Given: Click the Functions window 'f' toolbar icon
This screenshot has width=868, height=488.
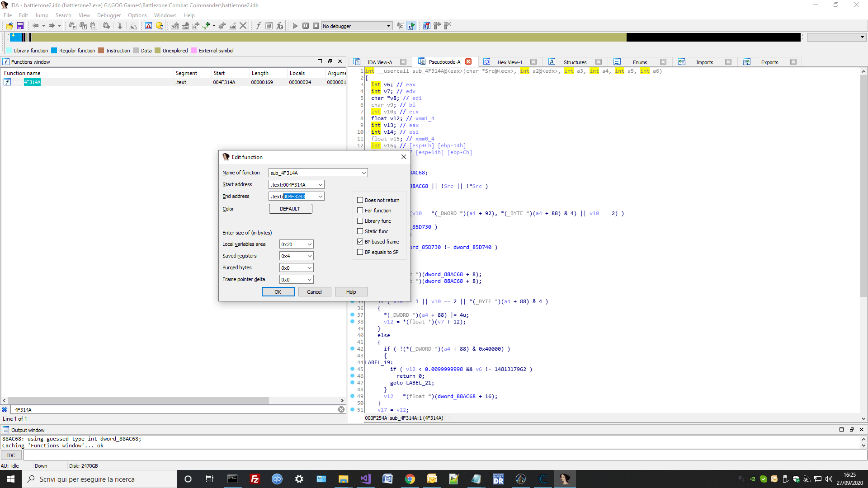Looking at the screenshot, I should pos(258,26).
